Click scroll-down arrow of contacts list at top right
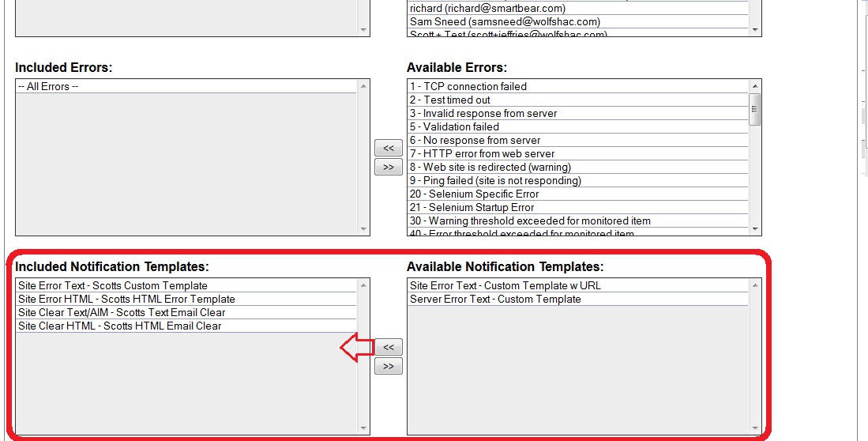 click(x=755, y=30)
